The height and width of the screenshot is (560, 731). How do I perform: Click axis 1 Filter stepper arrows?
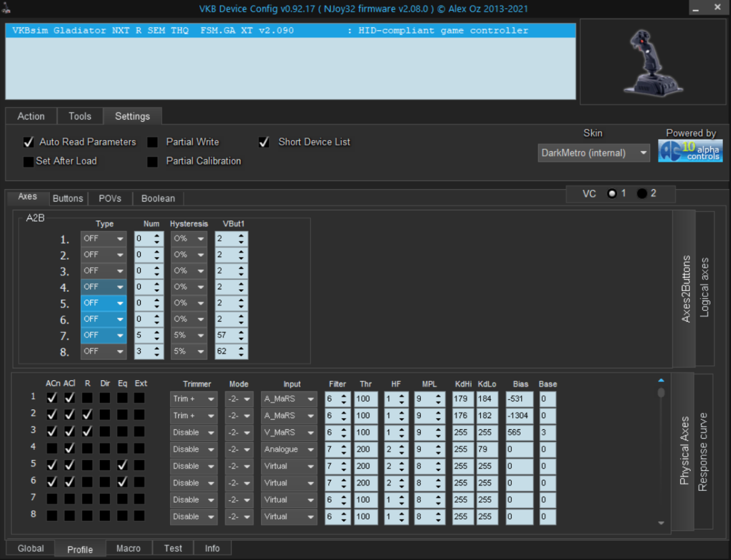click(x=344, y=399)
